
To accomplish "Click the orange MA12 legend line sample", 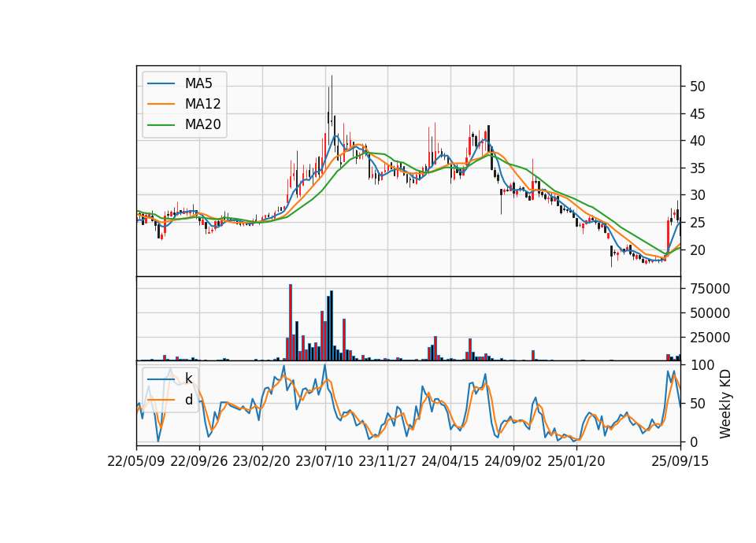I will (161, 104).
